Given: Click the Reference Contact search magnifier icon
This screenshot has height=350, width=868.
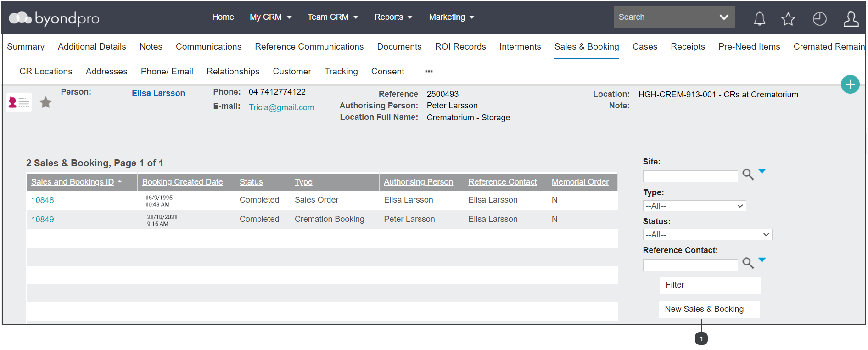Looking at the screenshot, I should pyautogui.click(x=748, y=263).
